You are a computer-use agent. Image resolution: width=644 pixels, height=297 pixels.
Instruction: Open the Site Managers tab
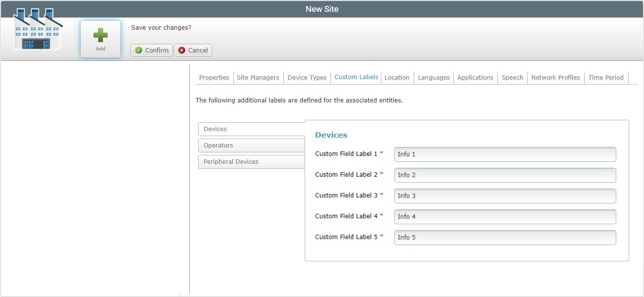pyautogui.click(x=258, y=77)
